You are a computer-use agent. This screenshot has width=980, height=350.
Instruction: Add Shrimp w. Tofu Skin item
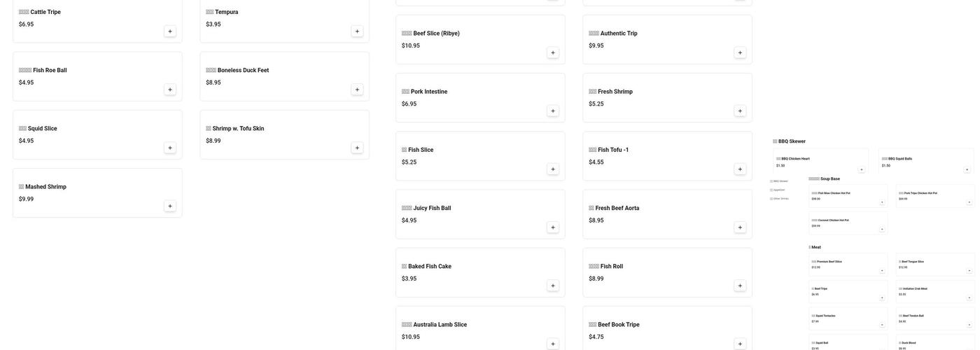357,148
